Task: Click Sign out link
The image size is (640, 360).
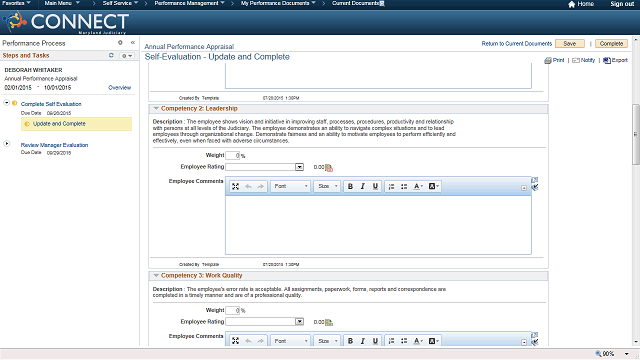Action: click(x=622, y=4)
